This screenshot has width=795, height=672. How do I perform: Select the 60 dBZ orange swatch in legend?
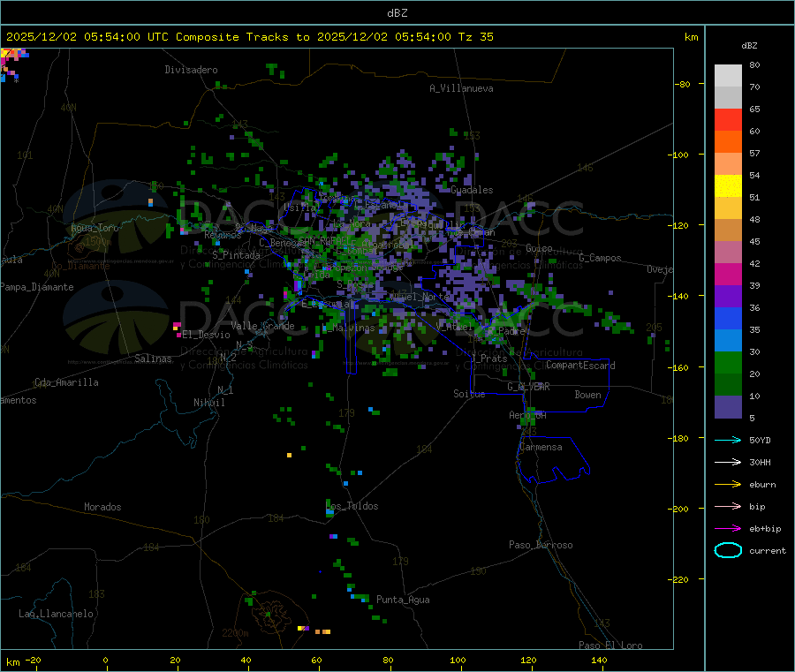[x=728, y=142]
